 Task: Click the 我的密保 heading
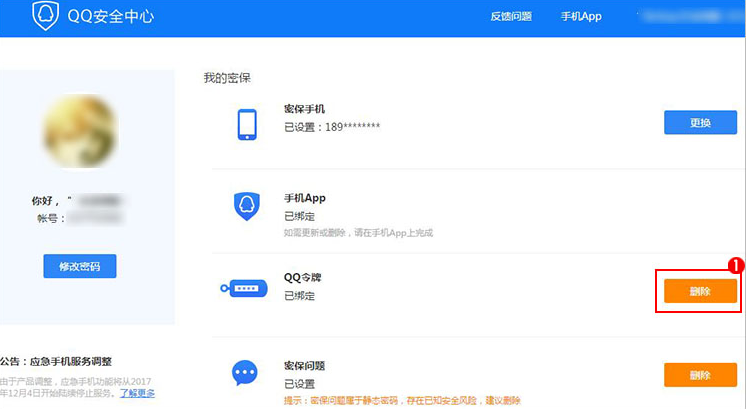227,78
